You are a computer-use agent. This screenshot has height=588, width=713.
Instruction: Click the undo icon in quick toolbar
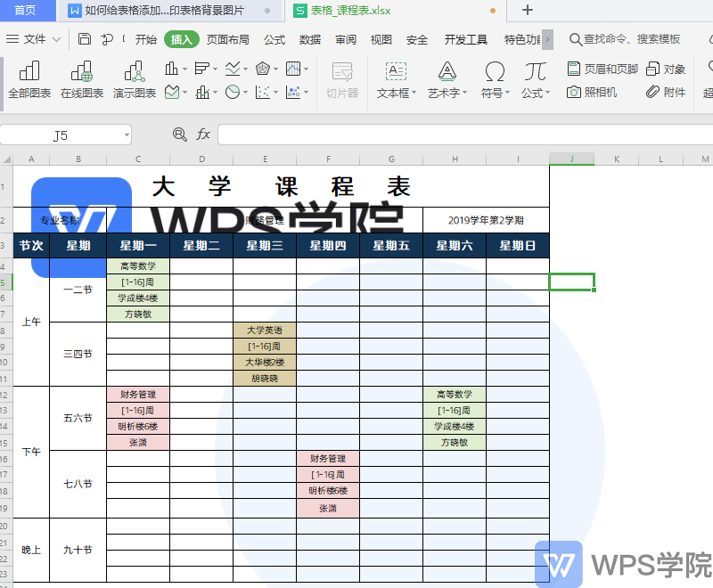pos(107,39)
